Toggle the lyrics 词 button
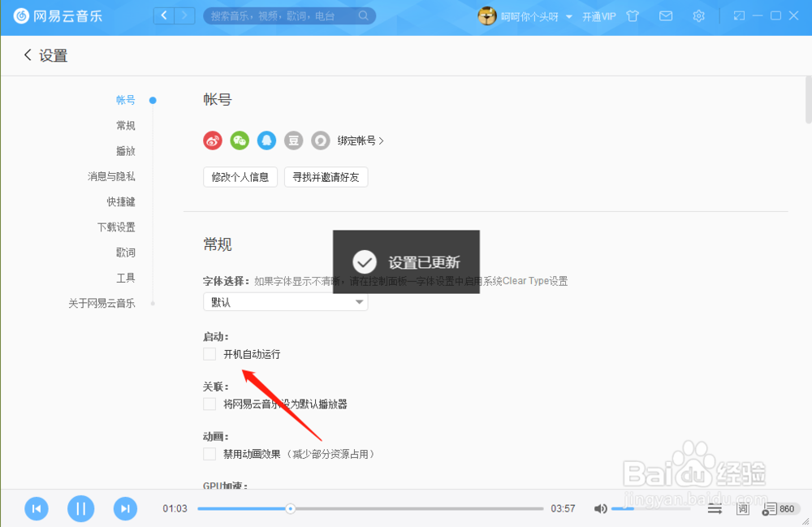 [x=743, y=509]
